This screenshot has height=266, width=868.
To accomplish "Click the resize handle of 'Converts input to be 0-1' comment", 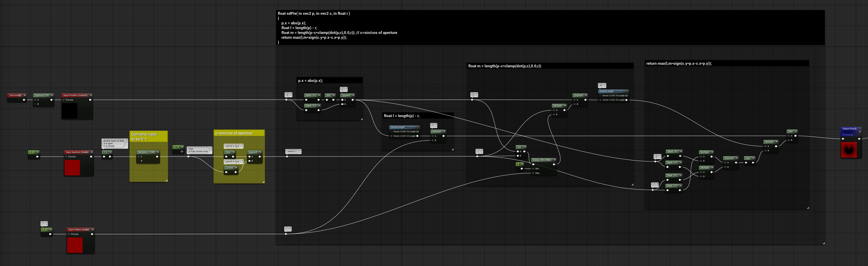I will click(x=166, y=180).
